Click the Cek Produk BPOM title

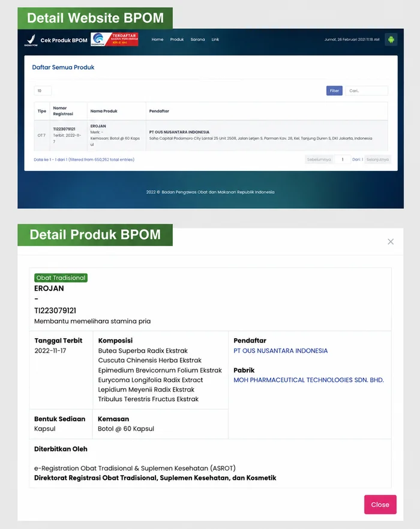point(64,40)
